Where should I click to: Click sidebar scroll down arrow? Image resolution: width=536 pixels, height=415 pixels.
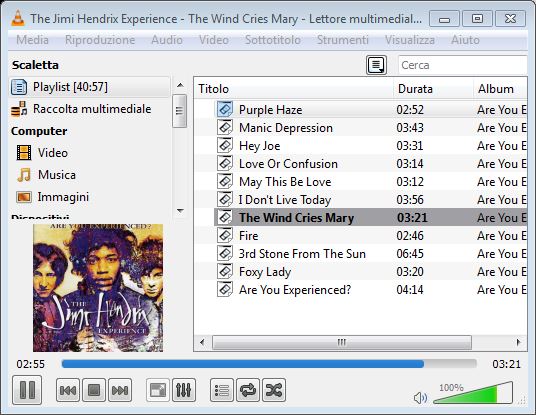[x=180, y=211]
